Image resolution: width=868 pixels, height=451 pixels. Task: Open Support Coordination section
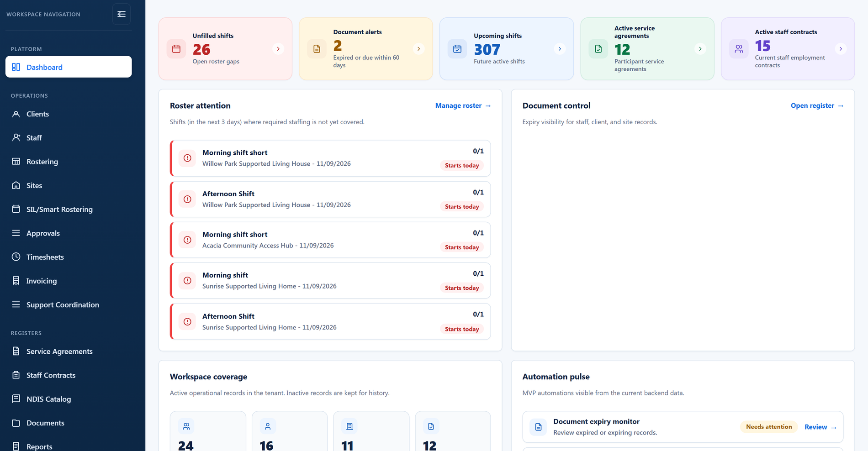point(69,305)
